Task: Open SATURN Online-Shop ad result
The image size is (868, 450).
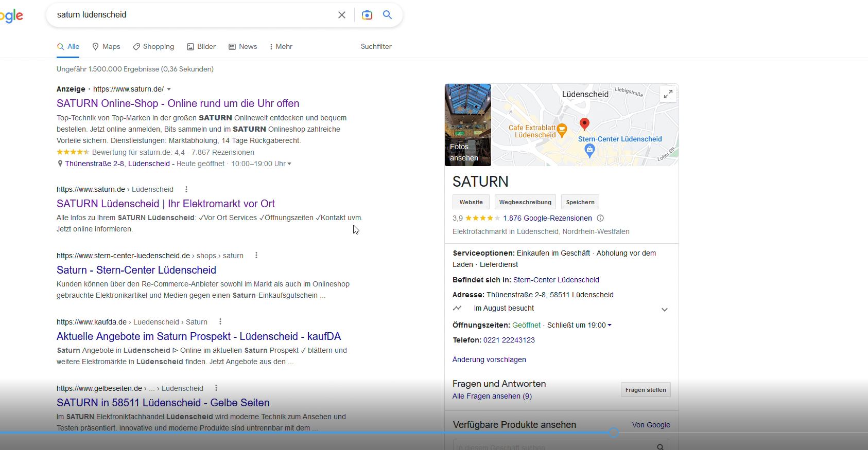Action: 178,103
